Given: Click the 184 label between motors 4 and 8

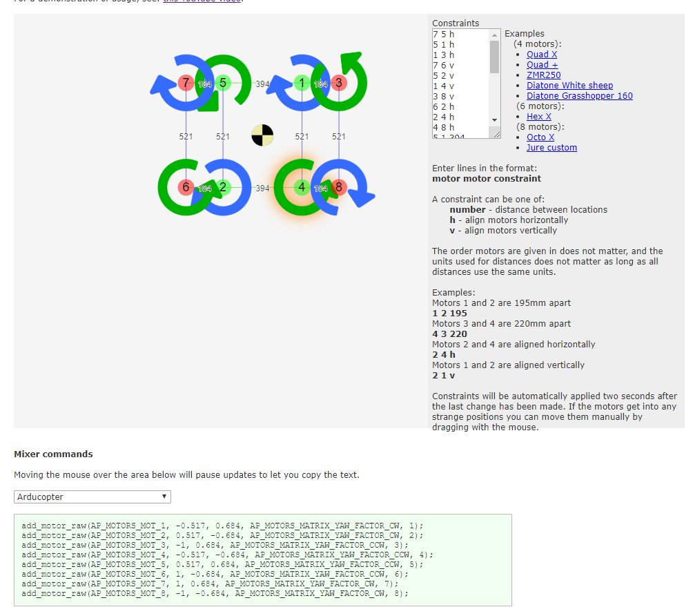Looking at the screenshot, I should coord(320,189).
